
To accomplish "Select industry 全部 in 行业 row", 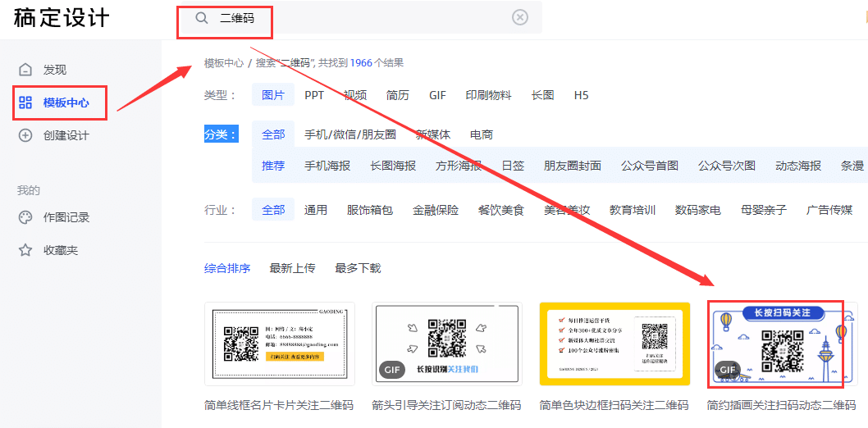I will pos(273,210).
